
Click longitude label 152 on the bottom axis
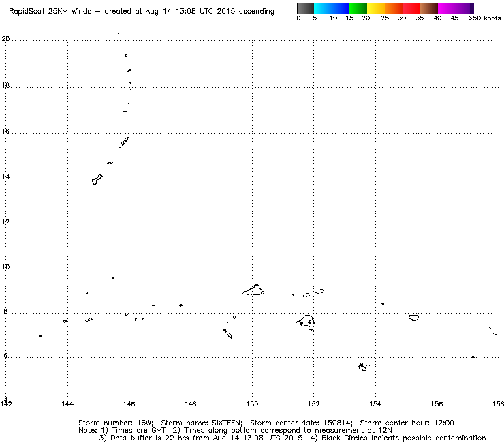(314, 403)
